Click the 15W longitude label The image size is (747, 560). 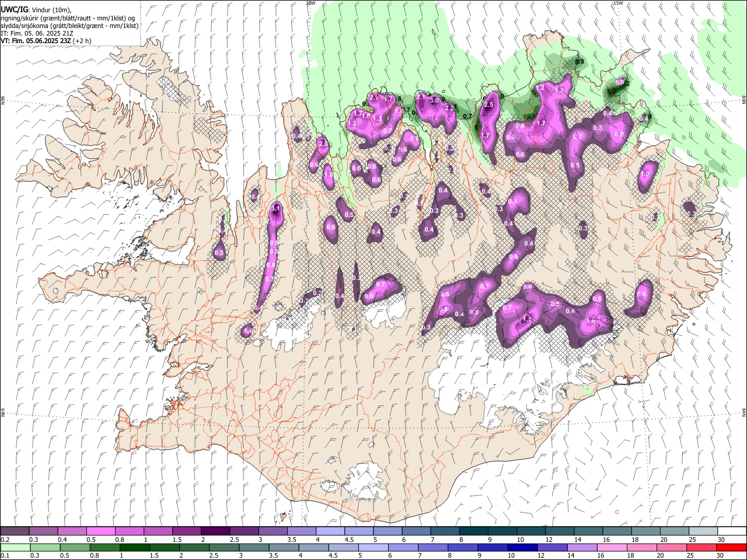point(618,3)
